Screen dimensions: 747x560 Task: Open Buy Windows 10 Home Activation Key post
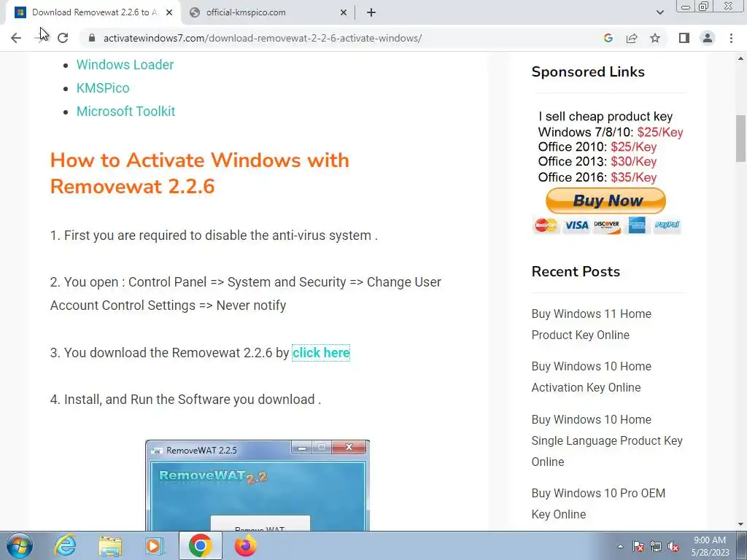coord(591,377)
